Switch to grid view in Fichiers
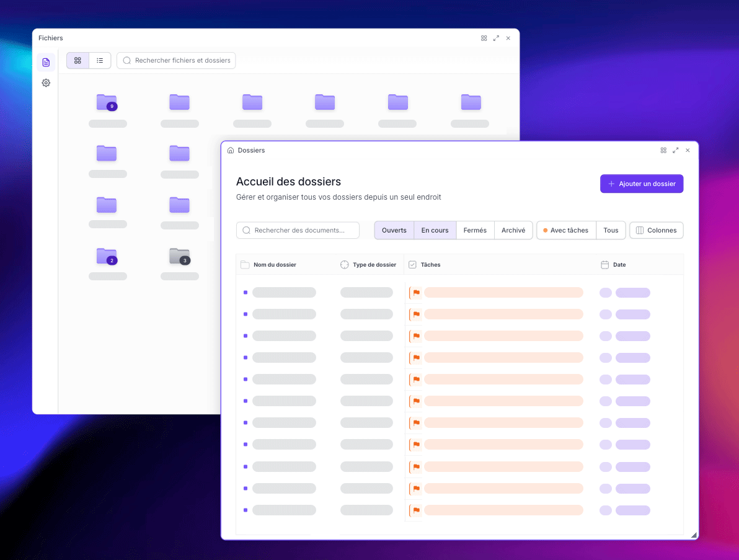739x560 pixels. point(77,61)
